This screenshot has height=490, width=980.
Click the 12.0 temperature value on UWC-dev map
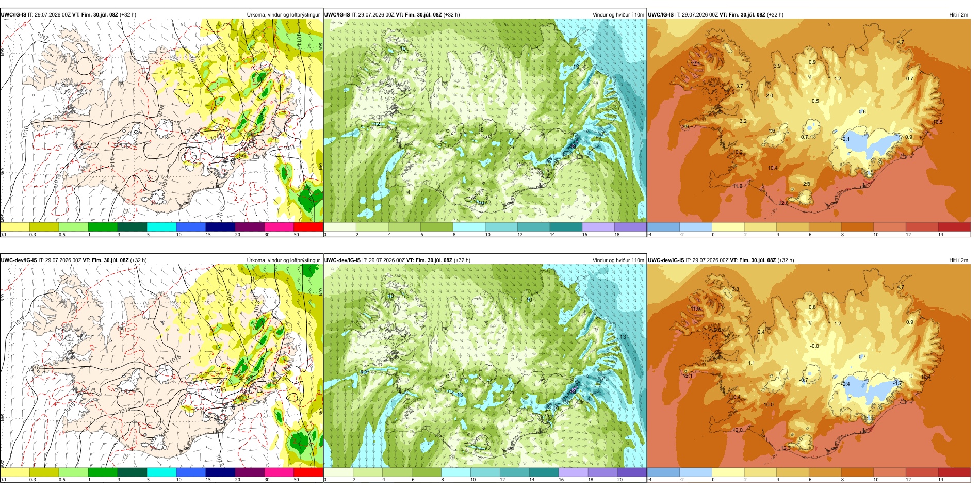[x=738, y=430]
